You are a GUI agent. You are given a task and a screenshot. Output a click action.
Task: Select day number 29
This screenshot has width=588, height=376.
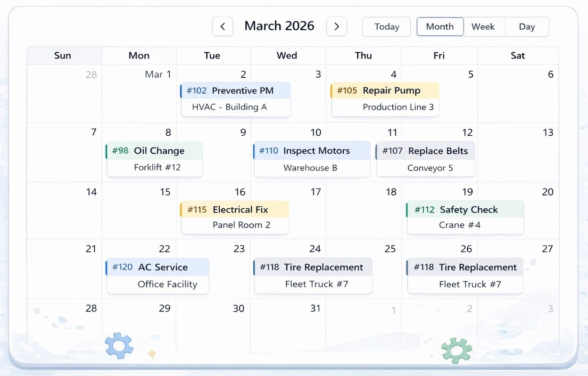pyautogui.click(x=165, y=309)
